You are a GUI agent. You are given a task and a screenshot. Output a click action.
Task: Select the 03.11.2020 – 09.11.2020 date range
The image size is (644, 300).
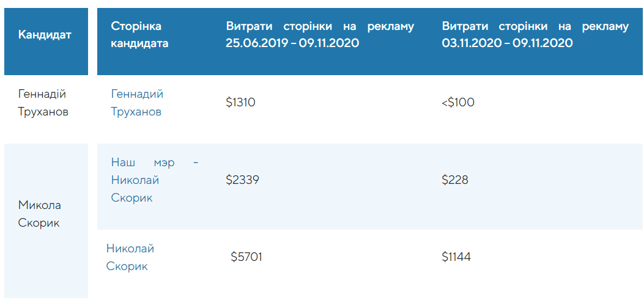coord(507,43)
